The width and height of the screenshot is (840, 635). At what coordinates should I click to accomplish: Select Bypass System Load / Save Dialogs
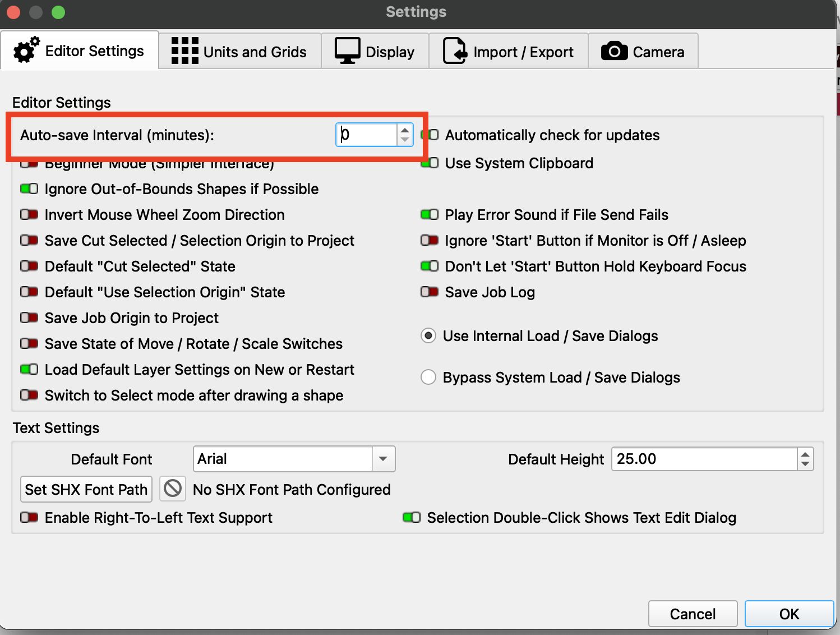428,378
